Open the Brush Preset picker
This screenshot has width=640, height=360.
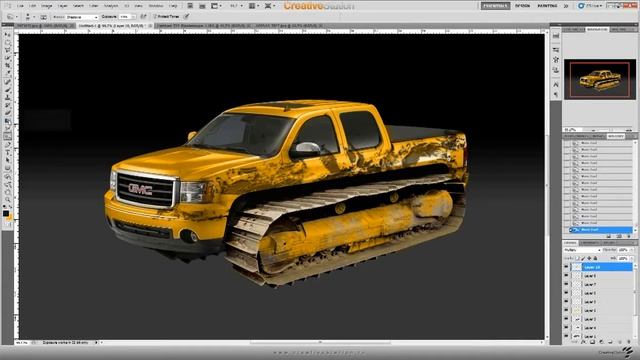tap(29, 17)
